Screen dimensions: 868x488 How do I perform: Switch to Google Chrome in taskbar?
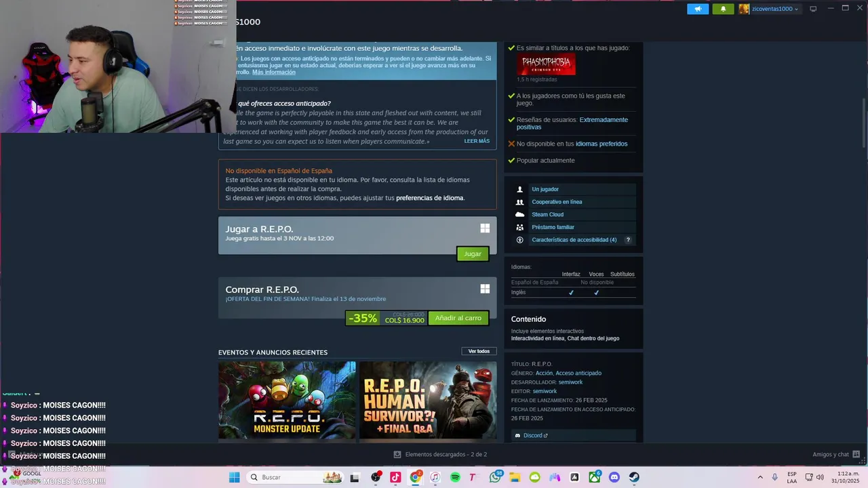click(x=416, y=477)
